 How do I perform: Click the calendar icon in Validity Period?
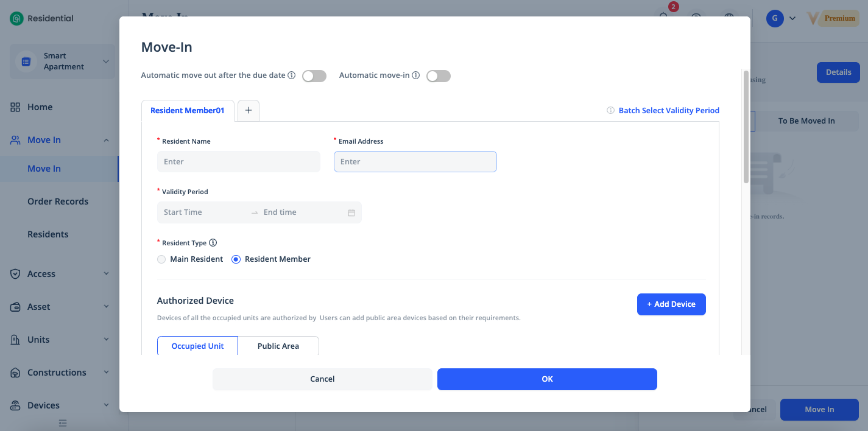coord(351,212)
